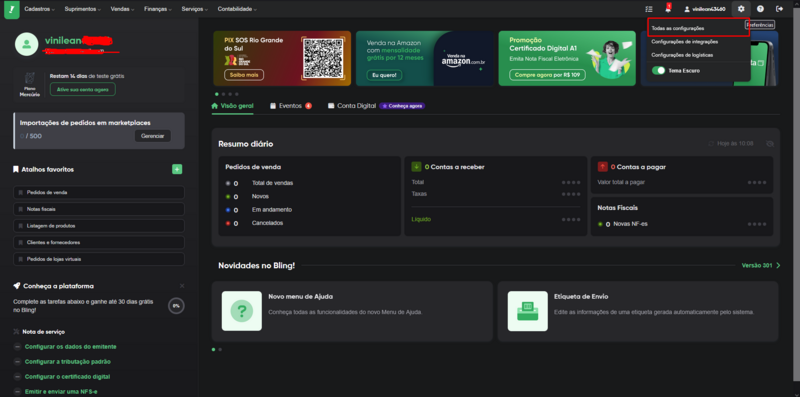
Task: Expand the Serviços menu
Action: 195,9
